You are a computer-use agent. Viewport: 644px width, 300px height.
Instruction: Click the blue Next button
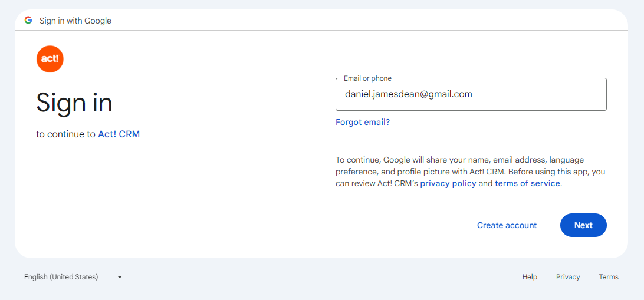(x=583, y=225)
